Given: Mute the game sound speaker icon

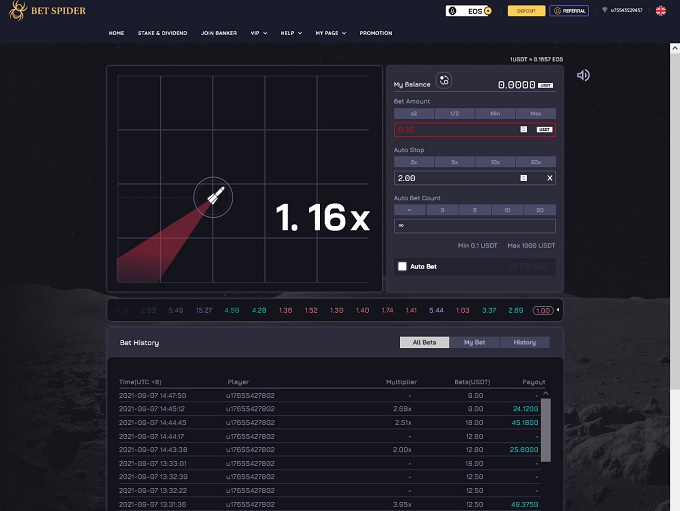Looking at the screenshot, I should click(583, 75).
